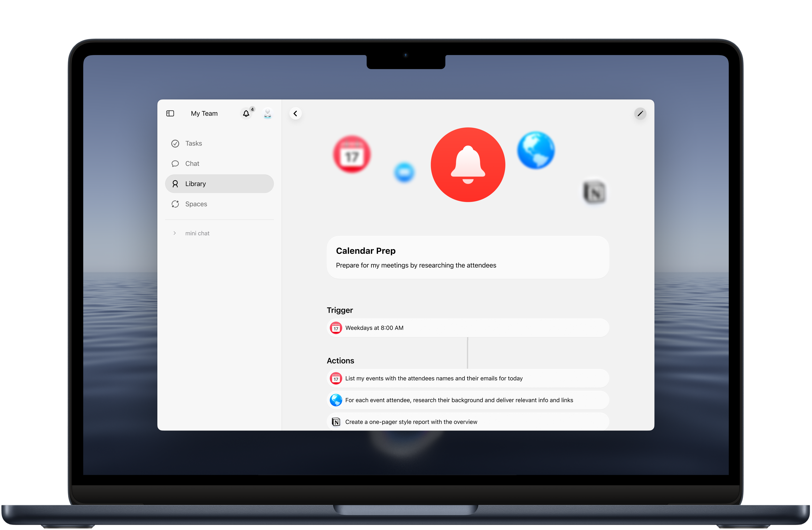Image resolution: width=812 pixels, height=530 pixels.
Task: Click the small blue chat bubble icon
Action: [x=404, y=172]
